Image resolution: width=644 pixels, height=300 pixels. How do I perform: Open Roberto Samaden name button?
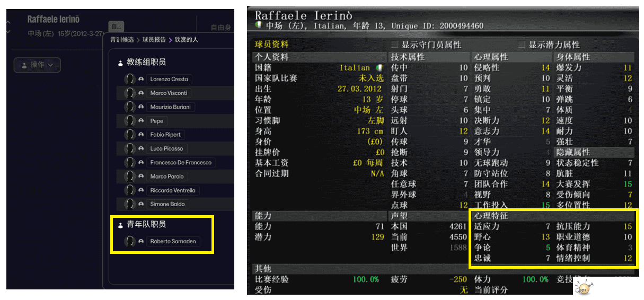point(173,241)
